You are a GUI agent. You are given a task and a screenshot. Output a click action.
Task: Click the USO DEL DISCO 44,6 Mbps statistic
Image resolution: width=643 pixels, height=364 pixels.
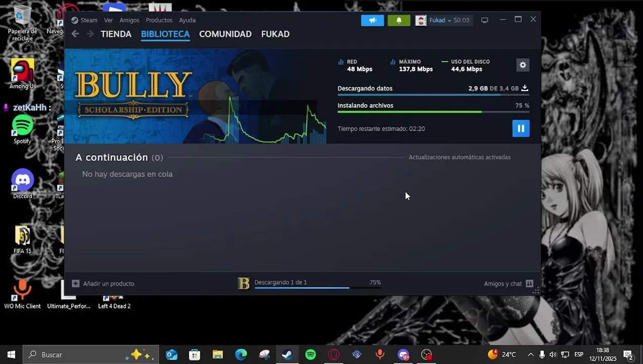[x=466, y=65]
